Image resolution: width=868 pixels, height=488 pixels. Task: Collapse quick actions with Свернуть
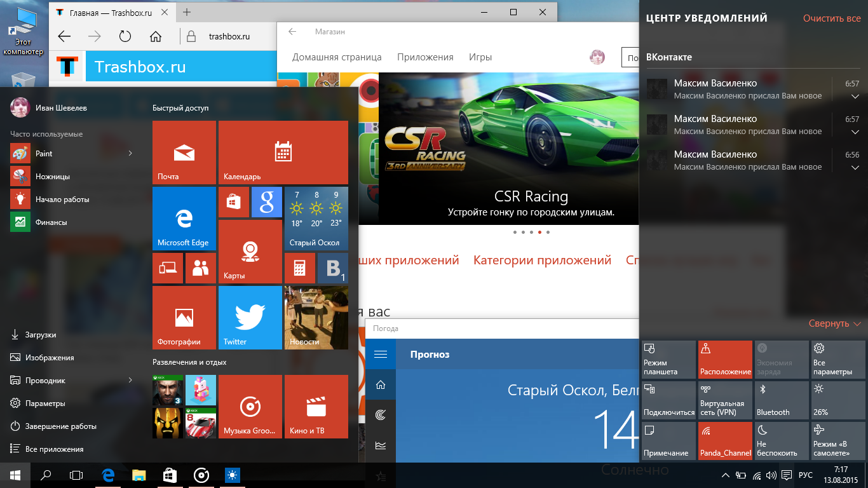[x=834, y=323]
